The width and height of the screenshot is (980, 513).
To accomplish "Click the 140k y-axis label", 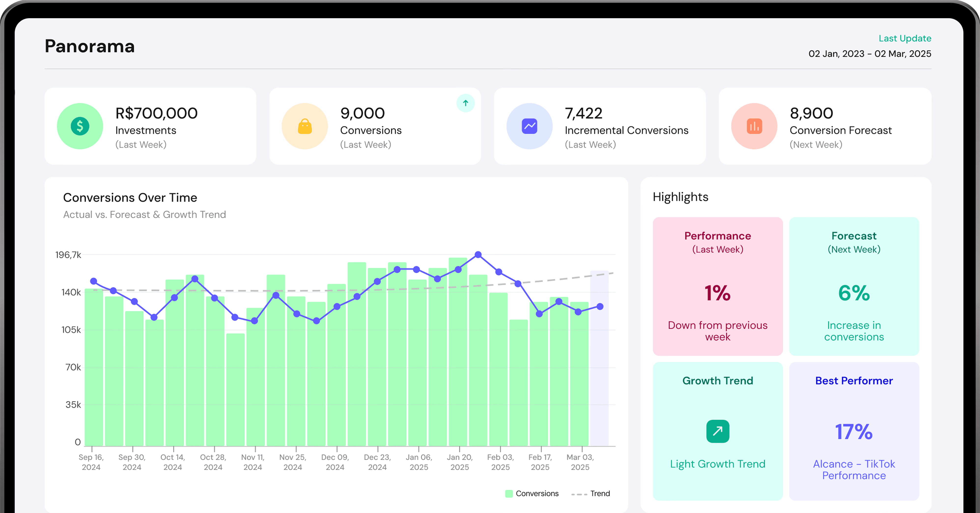I will click(71, 293).
